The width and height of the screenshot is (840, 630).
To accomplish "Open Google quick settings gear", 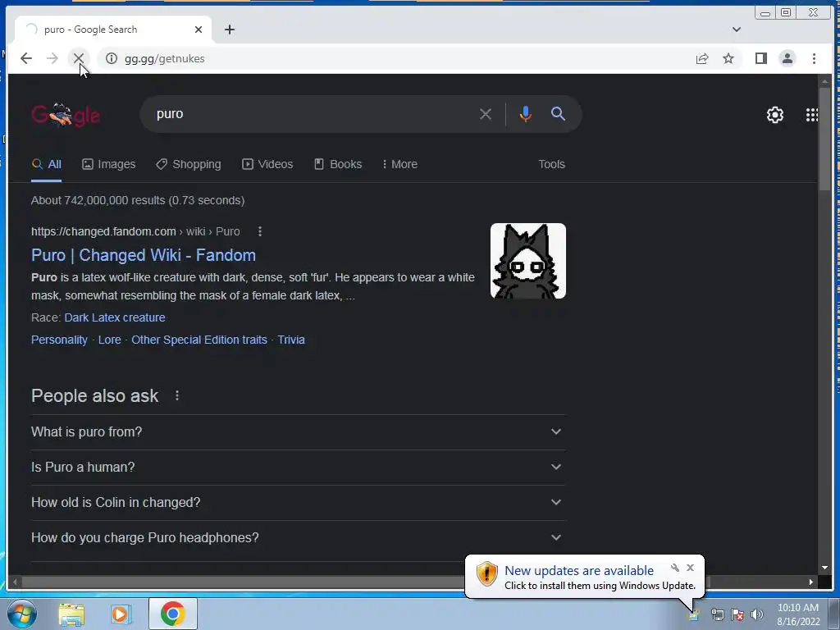I will click(774, 115).
